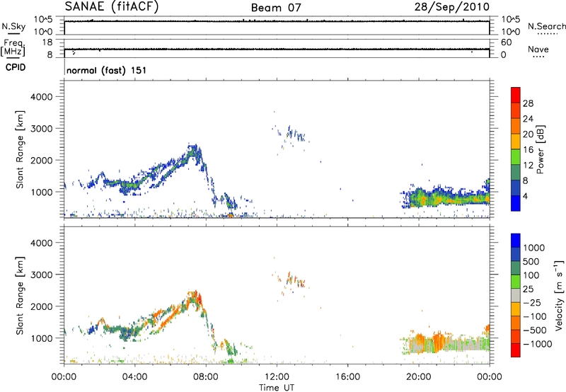Click the '16' label on power color bar
This screenshot has height=392, width=566.
(528, 150)
